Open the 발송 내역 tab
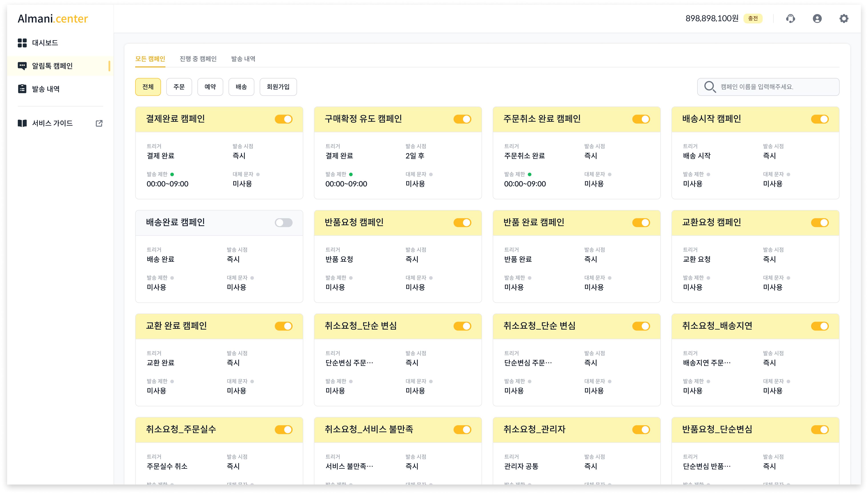Viewport: 868px width, 494px height. 243,59
